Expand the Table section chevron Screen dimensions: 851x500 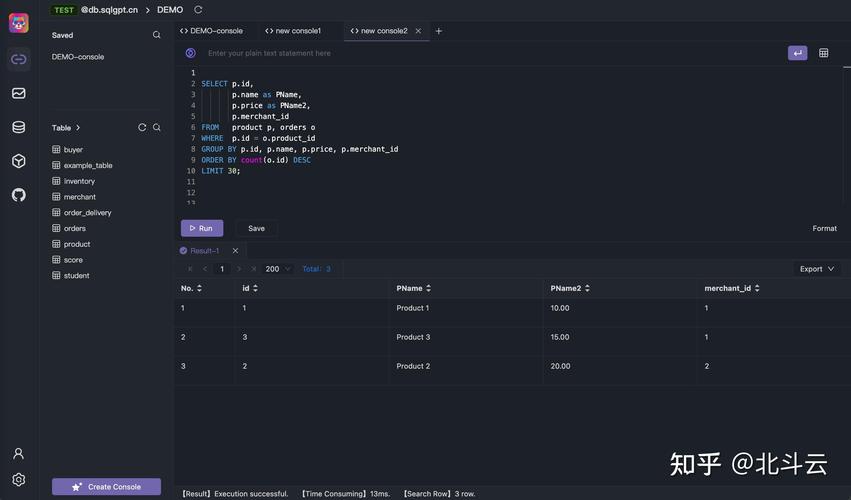[78, 128]
